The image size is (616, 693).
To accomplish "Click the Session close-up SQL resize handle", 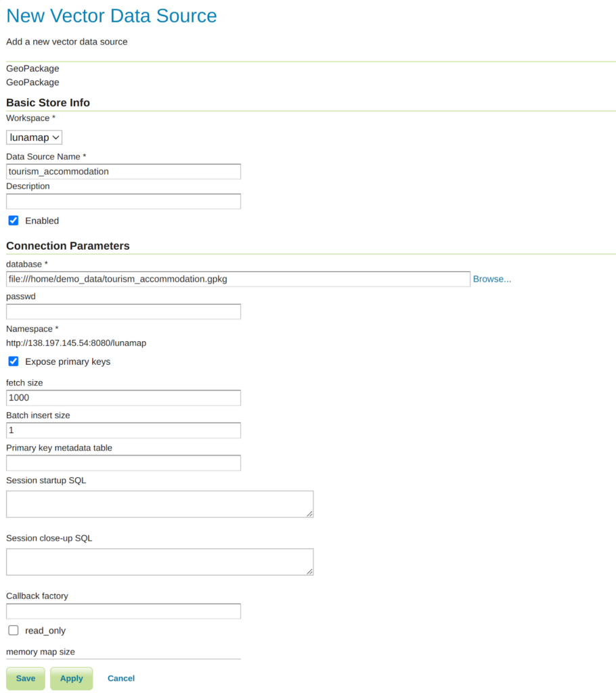I will tap(309, 571).
